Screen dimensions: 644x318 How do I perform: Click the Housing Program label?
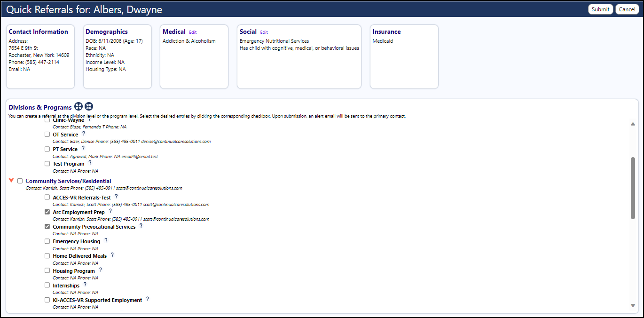[x=74, y=271]
